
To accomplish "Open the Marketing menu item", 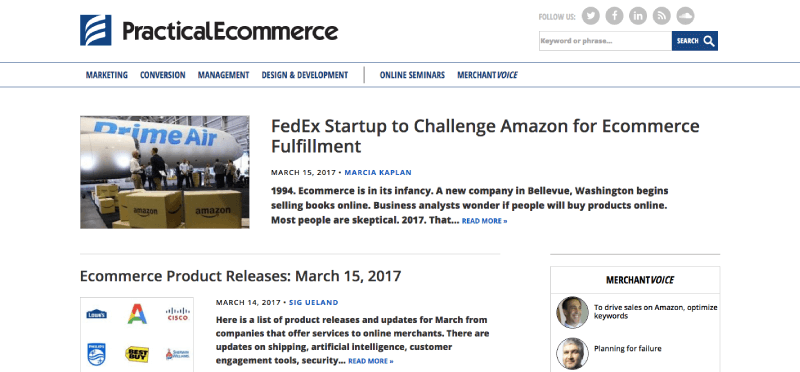I will click(x=107, y=75).
